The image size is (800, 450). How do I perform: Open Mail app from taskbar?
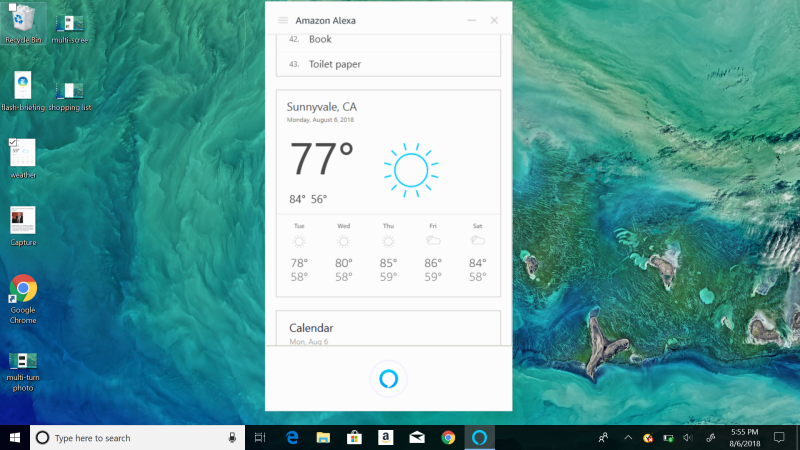coord(417,438)
